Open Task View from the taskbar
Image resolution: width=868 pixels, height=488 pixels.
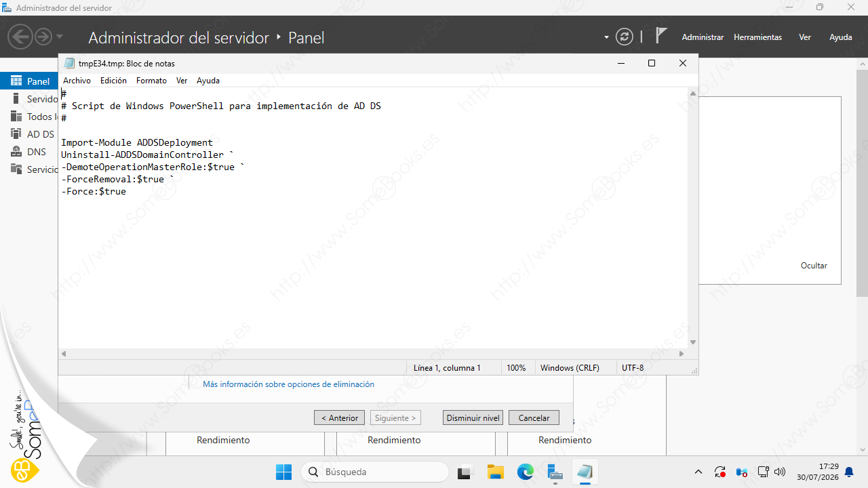465,472
